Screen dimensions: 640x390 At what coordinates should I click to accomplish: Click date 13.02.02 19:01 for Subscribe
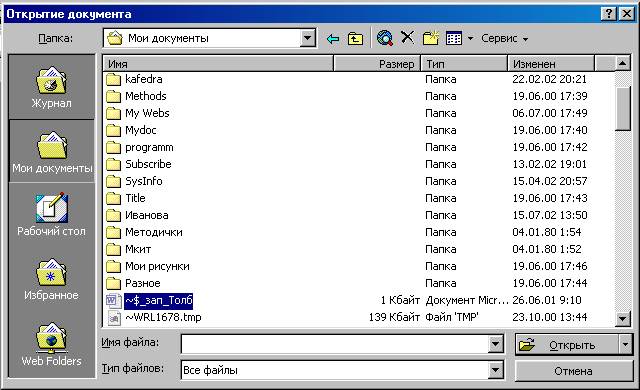click(549, 164)
